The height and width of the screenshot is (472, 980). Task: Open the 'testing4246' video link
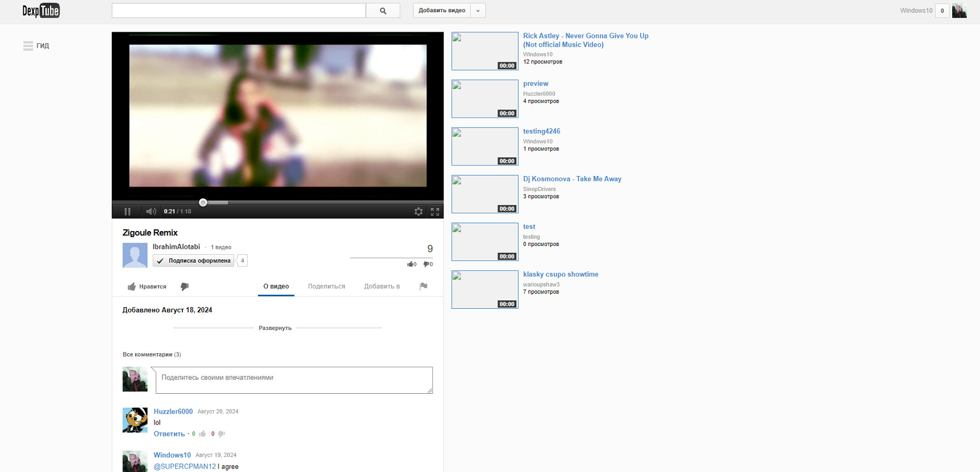pos(541,131)
